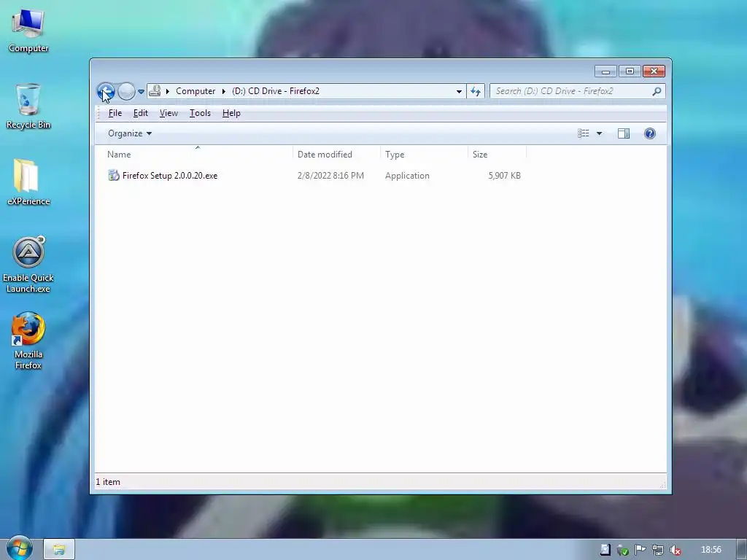Viewport: 747px width, 560px height.
Task: Click the Back navigation arrow
Action: coord(106,91)
